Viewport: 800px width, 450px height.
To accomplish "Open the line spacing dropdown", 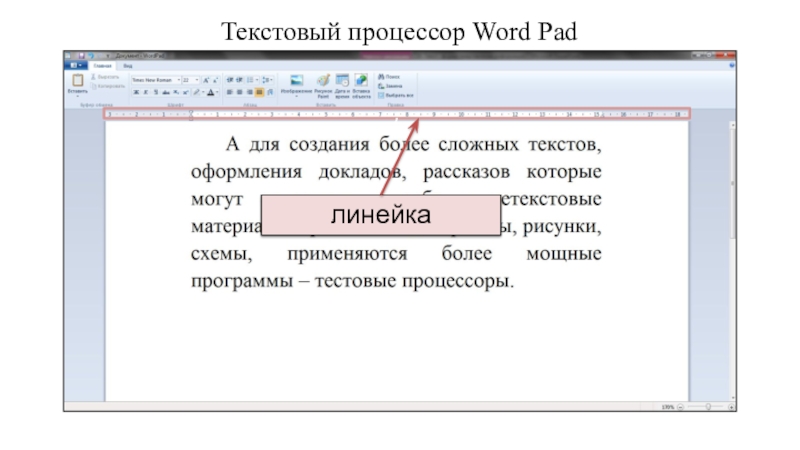I will [x=267, y=80].
